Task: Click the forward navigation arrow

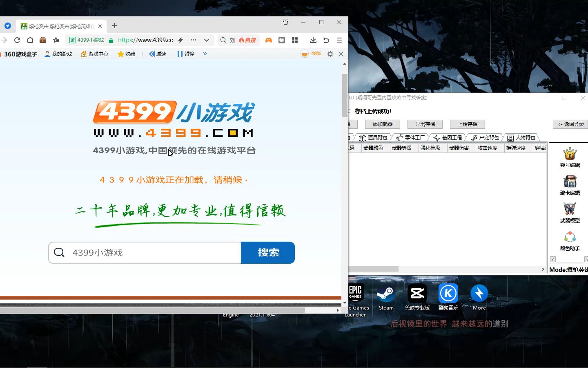Action: pos(4,40)
